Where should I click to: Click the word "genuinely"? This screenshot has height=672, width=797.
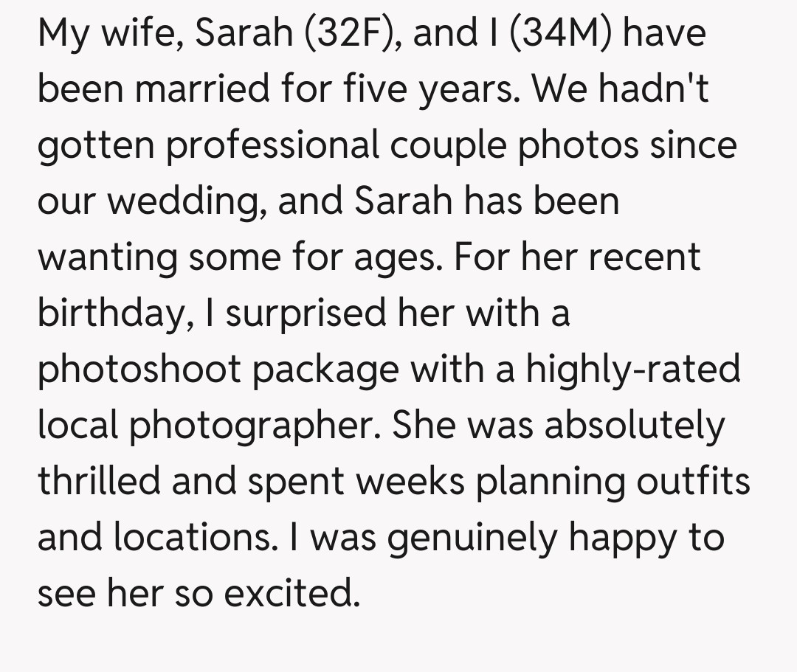click(x=472, y=538)
